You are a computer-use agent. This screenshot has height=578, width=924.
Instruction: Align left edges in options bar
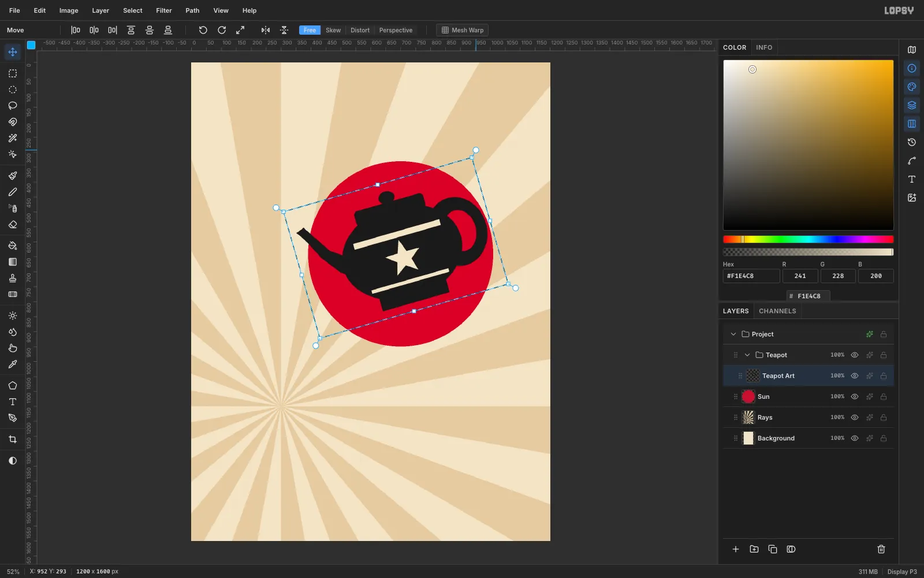coord(76,30)
